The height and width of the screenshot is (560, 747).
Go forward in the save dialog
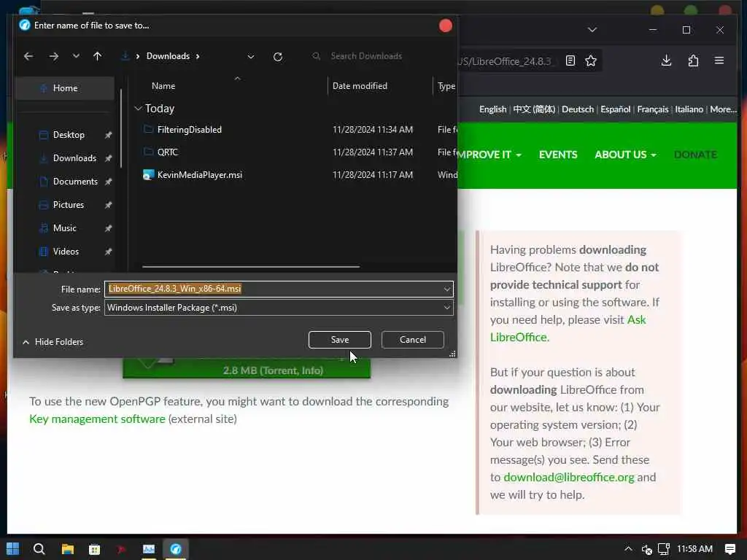click(x=54, y=56)
